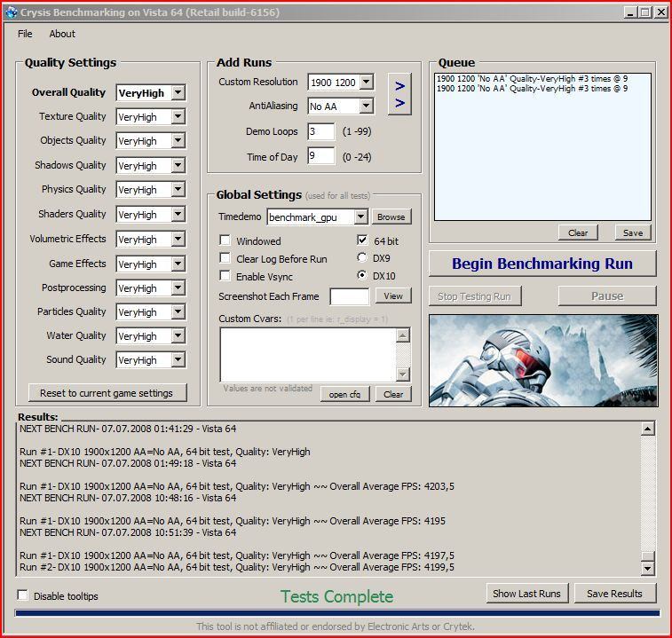Click the double-arrow add-to-queue button
Image resolution: width=672 pixels, height=638 pixels.
click(x=399, y=94)
